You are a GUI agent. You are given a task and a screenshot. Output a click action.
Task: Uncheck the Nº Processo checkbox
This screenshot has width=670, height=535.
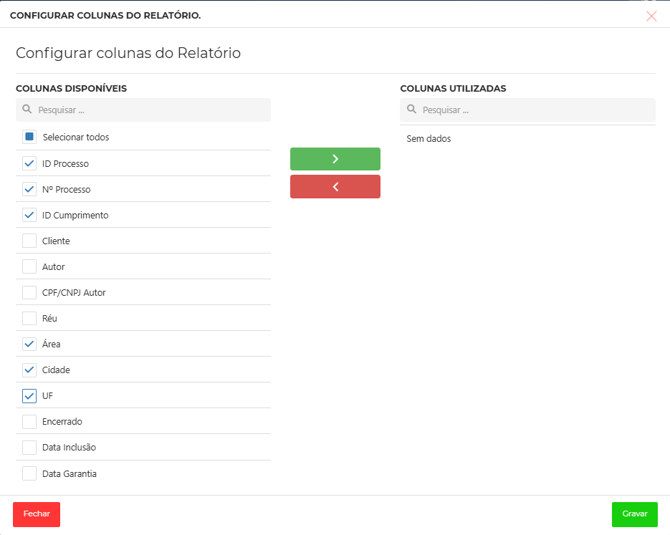click(30, 189)
